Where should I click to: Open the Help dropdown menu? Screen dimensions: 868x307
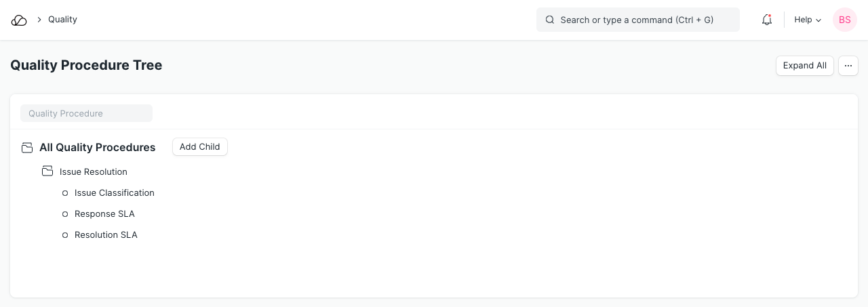[x=808, y=20]
